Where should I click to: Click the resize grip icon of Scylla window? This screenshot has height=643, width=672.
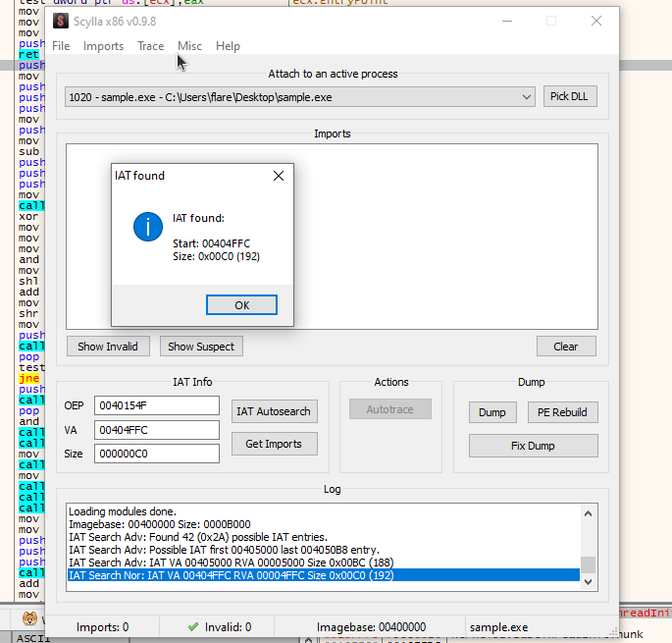(613, 632)
